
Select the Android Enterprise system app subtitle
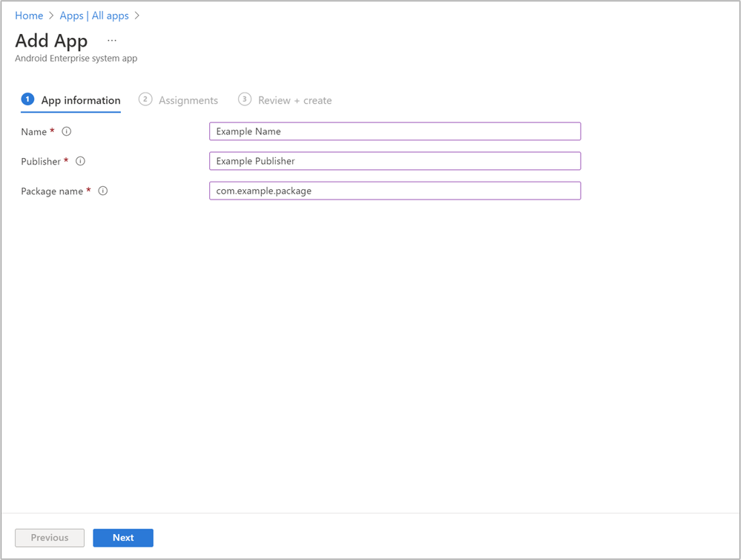(76, 59)
